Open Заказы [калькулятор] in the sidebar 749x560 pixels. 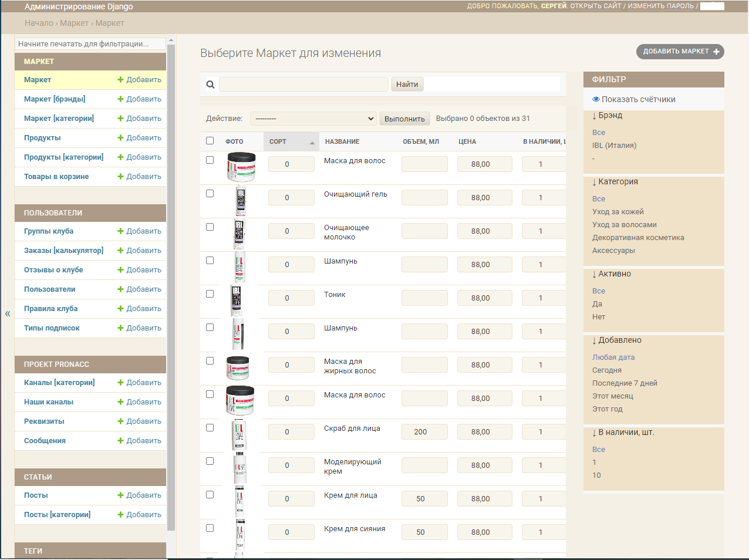(x=63, y=251)
